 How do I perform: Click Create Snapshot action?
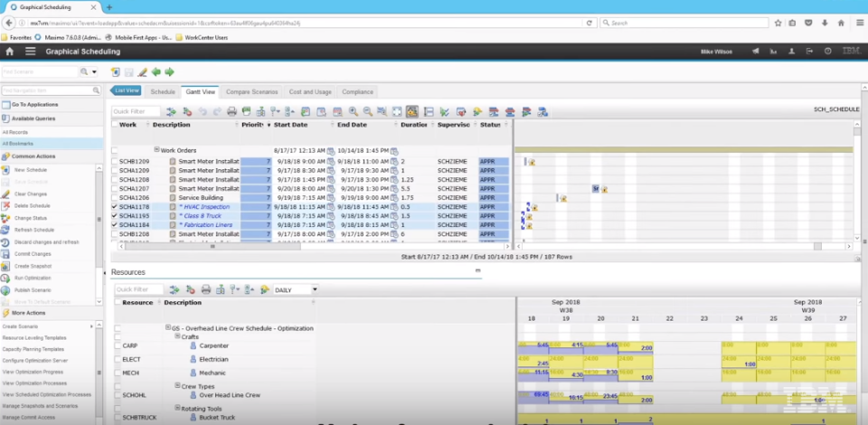point(33,266)
